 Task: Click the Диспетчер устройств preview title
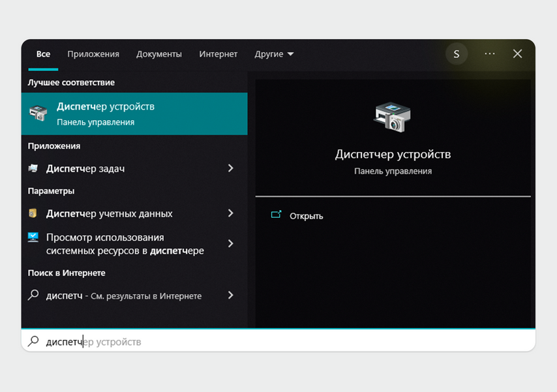tap(393, 154)
